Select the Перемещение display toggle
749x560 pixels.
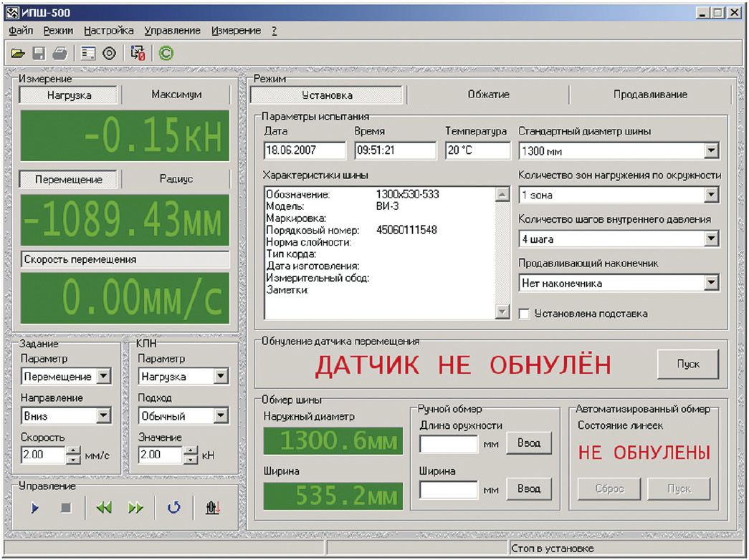[x=68, y=180]
